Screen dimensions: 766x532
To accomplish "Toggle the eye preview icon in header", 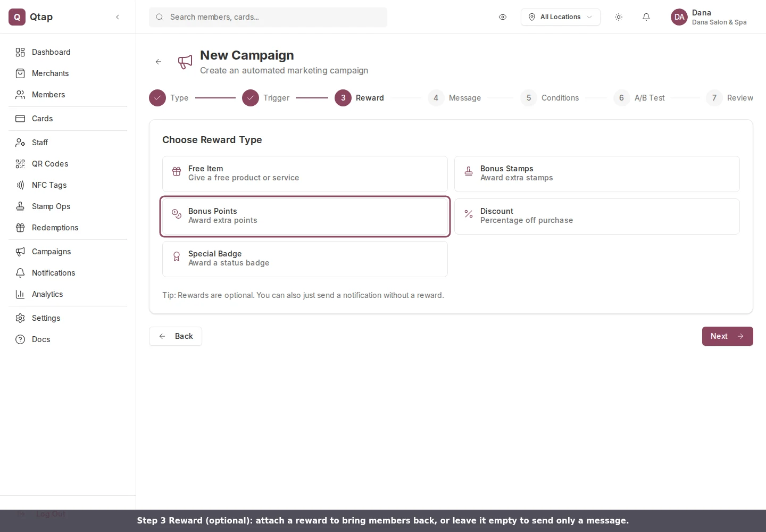I will click(503, 17).
